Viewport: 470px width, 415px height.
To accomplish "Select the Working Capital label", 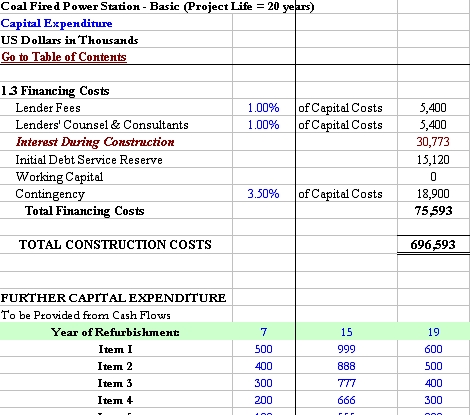I will [x=59, y=177].
